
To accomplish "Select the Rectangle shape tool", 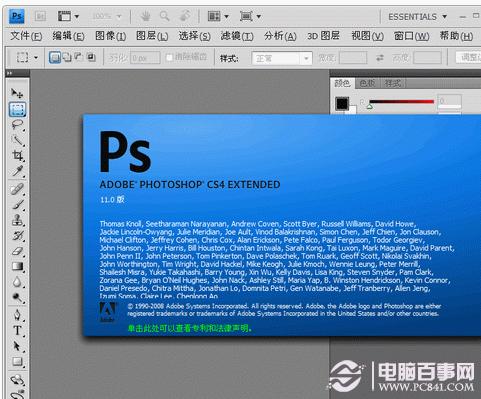I will click(x=17, y=362).
